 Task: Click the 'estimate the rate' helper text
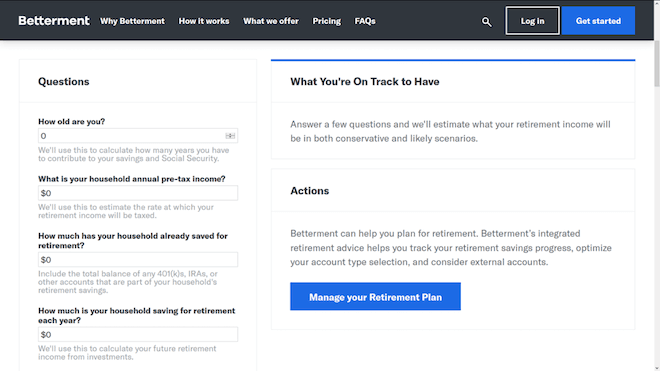126,211
